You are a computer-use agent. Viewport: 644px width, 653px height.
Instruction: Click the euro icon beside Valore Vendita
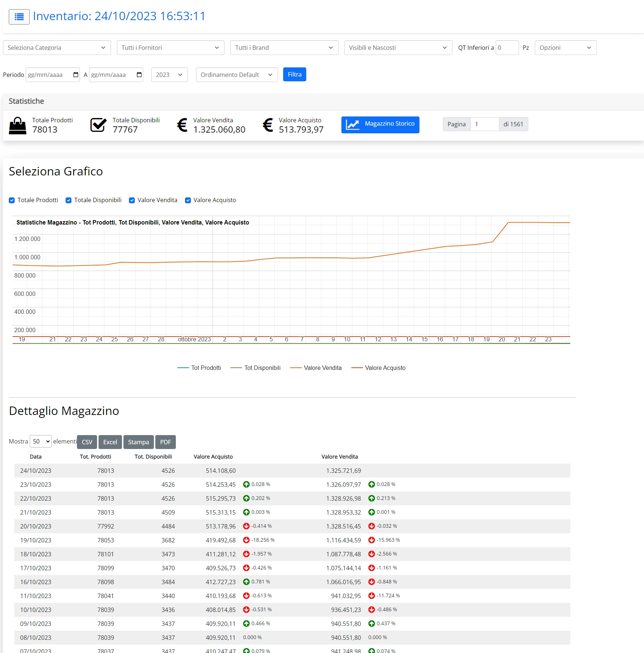click(182, 125)
